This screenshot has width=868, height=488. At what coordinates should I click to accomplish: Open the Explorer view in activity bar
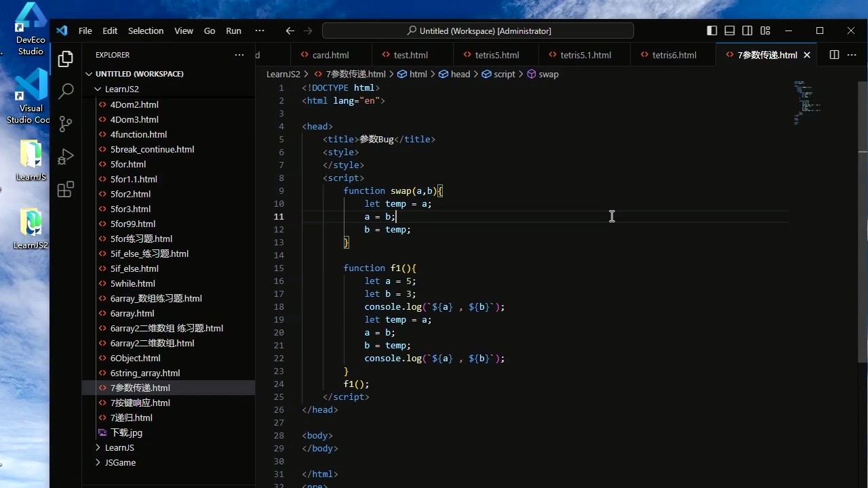66,60
